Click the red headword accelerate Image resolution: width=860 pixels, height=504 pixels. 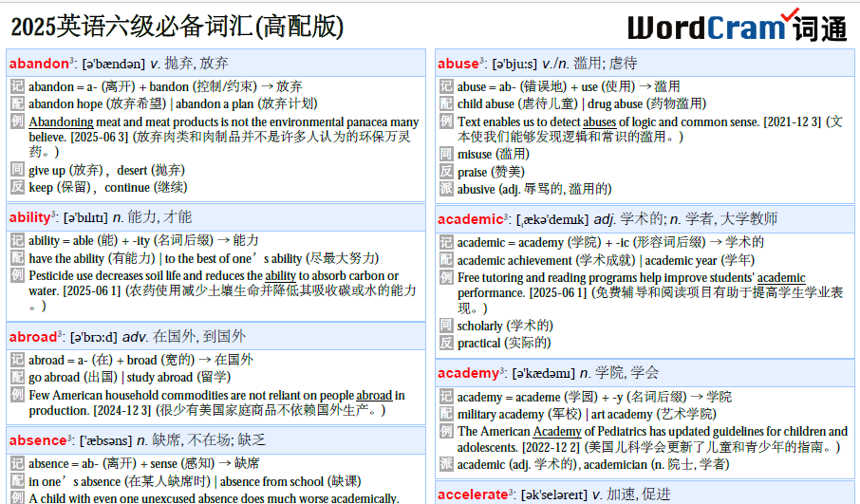(x=471, y=495)
